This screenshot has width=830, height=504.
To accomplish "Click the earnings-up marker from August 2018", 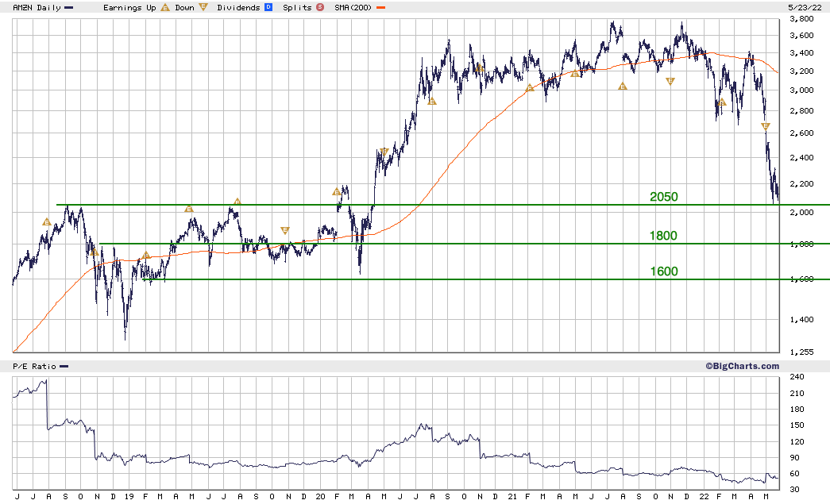I will point(47,222).
